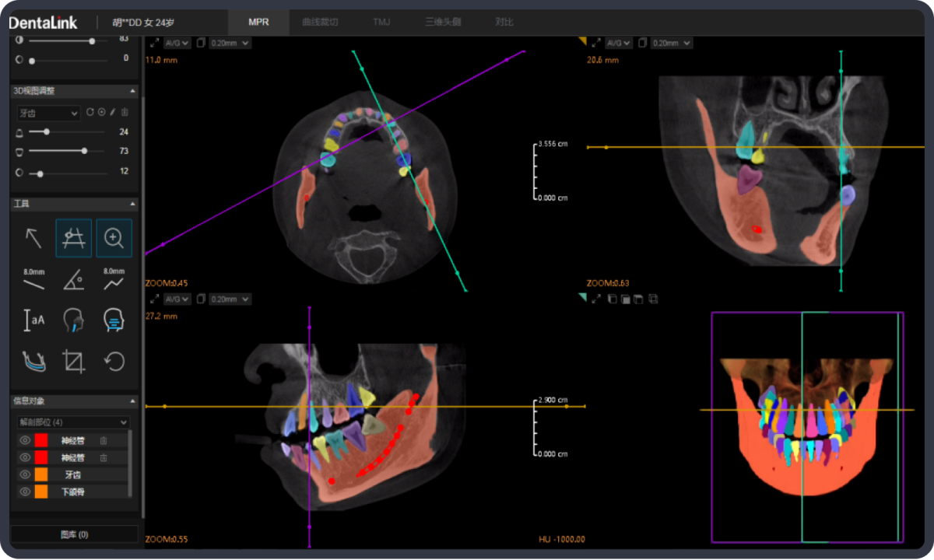Click the anatomy object list scrollbar
The image size is (934, 560).
click(x=130, y=464)
